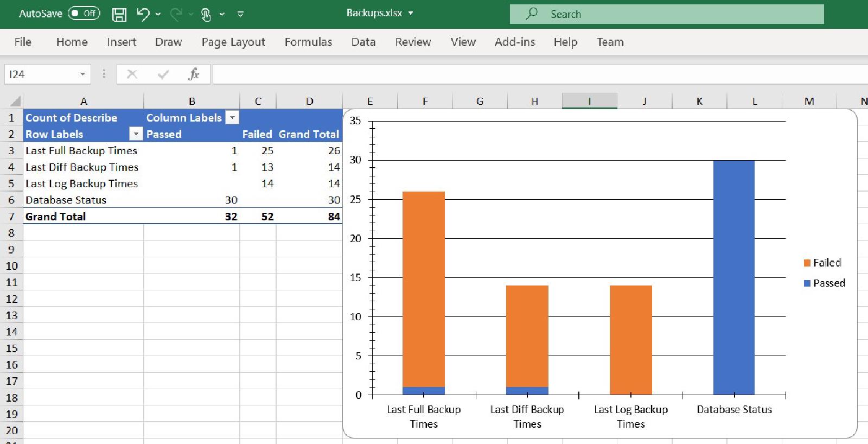Click the Search magnifier icon
This screenshot has width=868, height=444.
(532, 14)
